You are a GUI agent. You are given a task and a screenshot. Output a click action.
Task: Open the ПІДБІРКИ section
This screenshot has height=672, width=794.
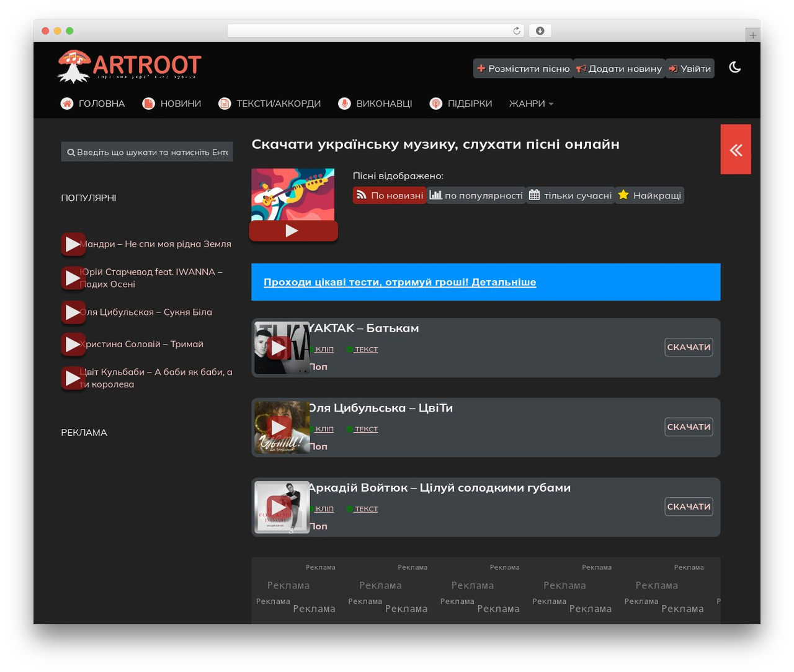point(461,104)
